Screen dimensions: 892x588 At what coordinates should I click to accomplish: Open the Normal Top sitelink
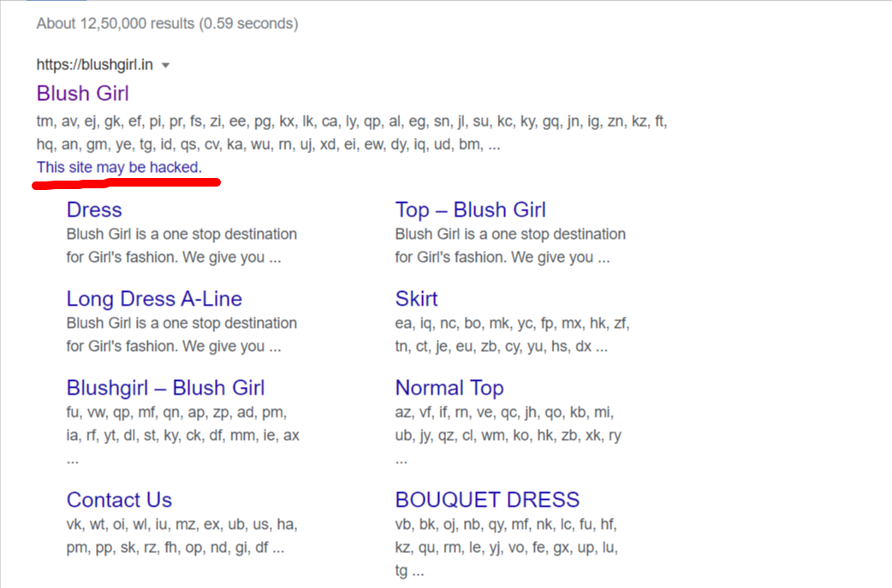tap(449, 388)
